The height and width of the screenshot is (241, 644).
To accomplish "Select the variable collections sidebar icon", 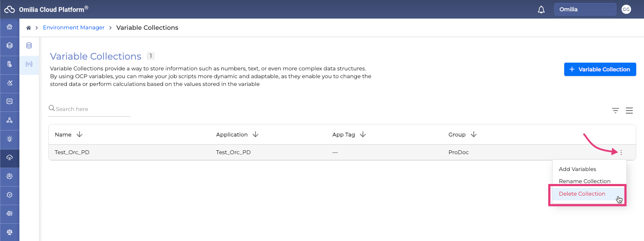I will 29,64.
